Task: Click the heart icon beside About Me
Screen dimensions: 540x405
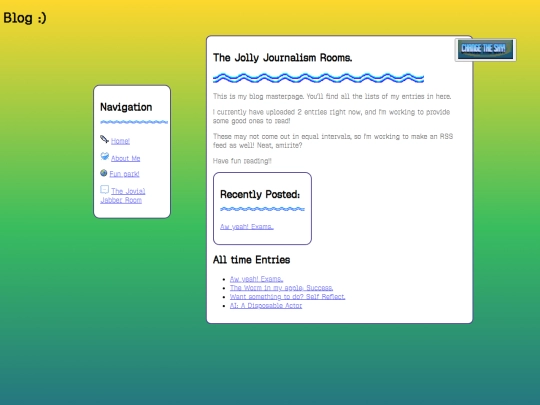Action: pyautogui.click(x=105, y=156)
